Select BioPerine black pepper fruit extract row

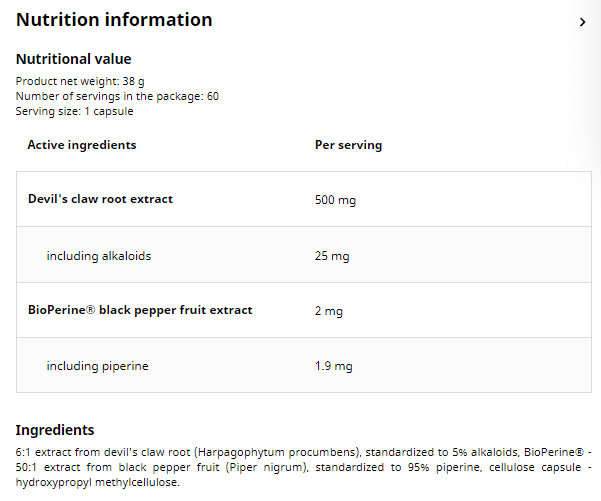140,310
